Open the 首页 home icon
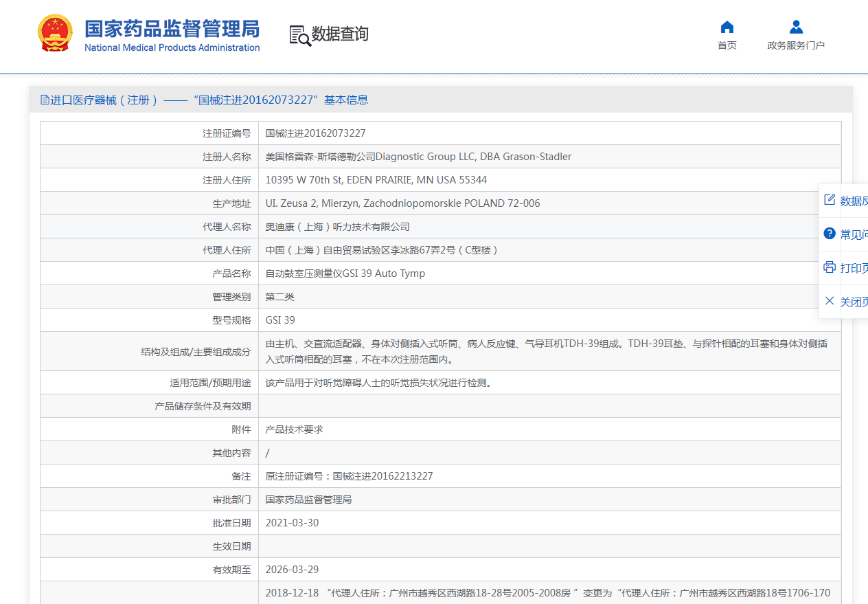 tap(727, 27)
